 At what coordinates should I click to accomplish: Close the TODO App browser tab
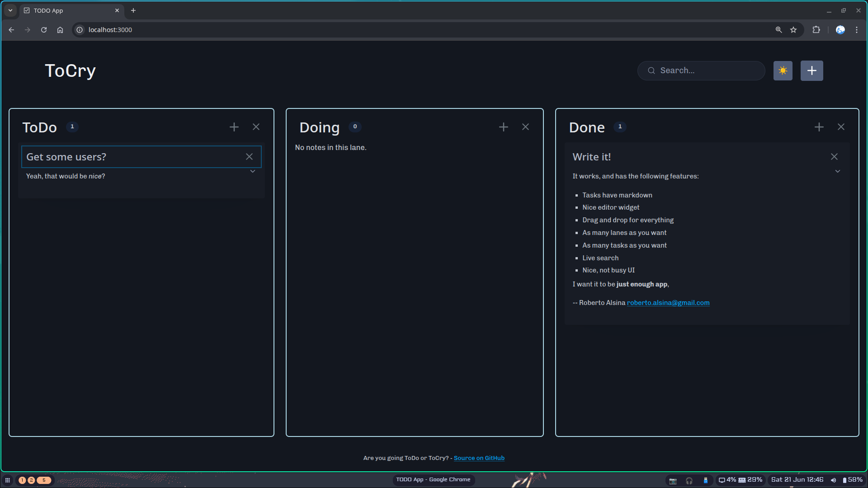117,10
